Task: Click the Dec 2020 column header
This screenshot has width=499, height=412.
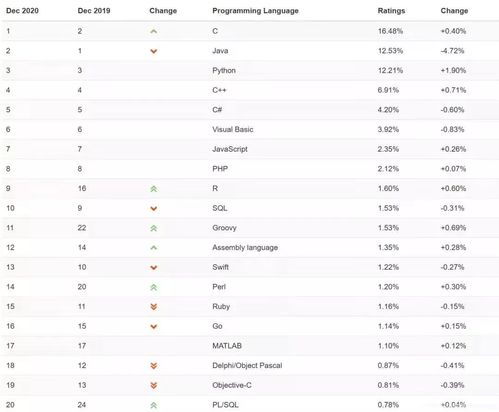Action: [22, 11]
